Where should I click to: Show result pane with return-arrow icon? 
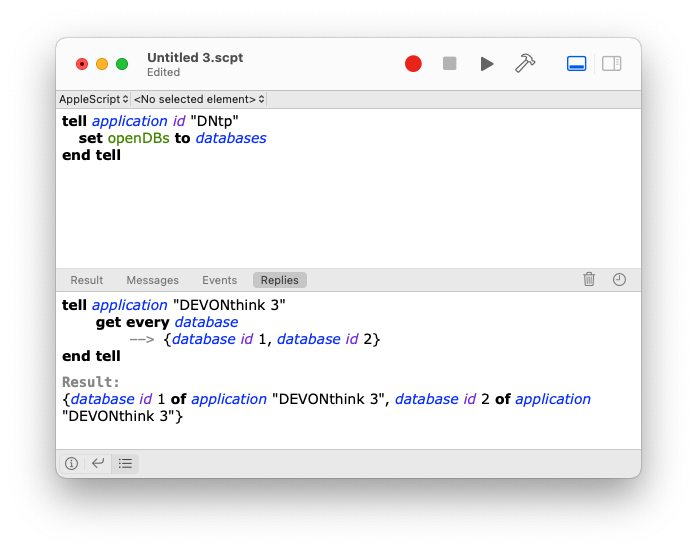(97, 463)
